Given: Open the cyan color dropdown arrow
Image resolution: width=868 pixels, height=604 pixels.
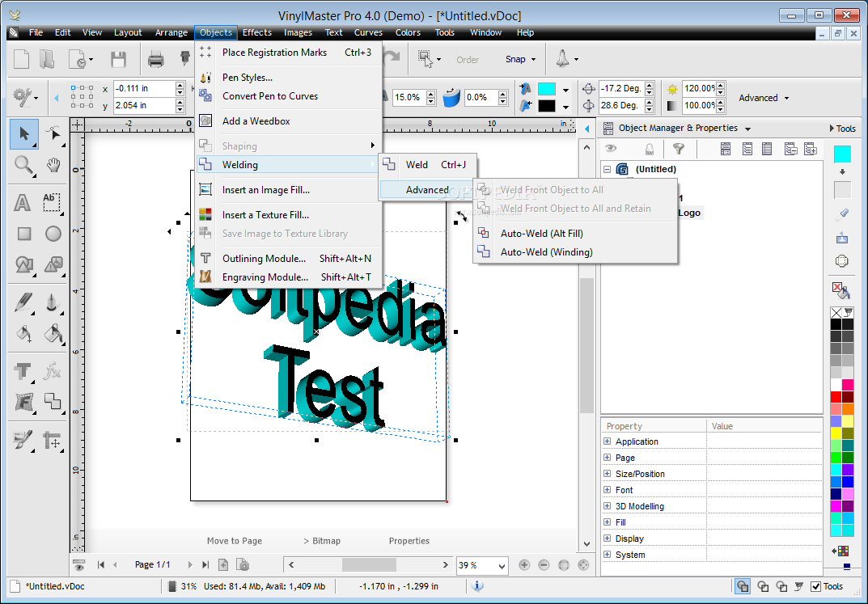Looking at the screenshot, I should point(565,90).
